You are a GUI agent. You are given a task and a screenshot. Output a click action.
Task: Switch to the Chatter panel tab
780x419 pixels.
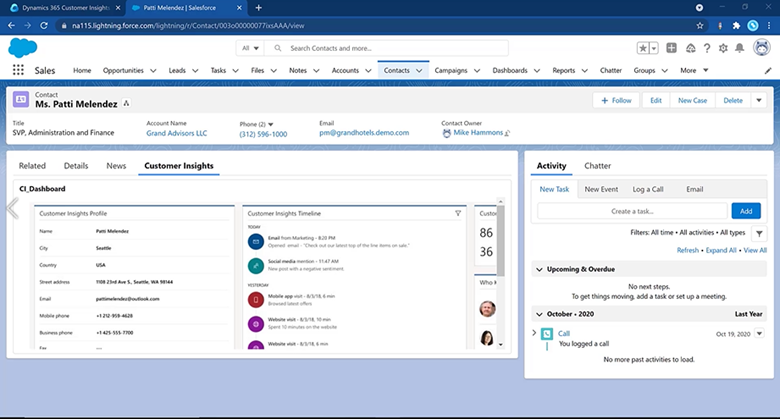(597, 166)
